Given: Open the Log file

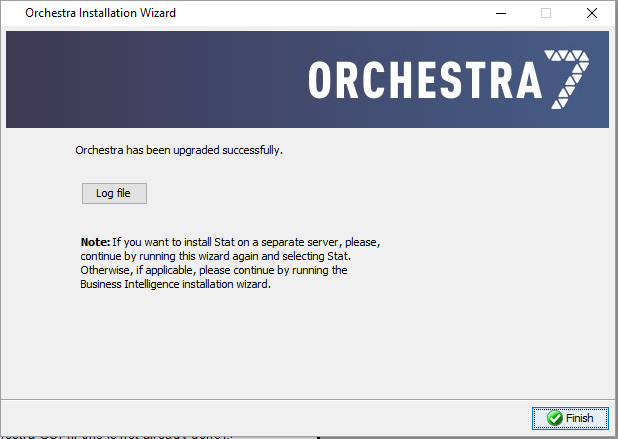Looking at the screenshot, I should (114, 193).
